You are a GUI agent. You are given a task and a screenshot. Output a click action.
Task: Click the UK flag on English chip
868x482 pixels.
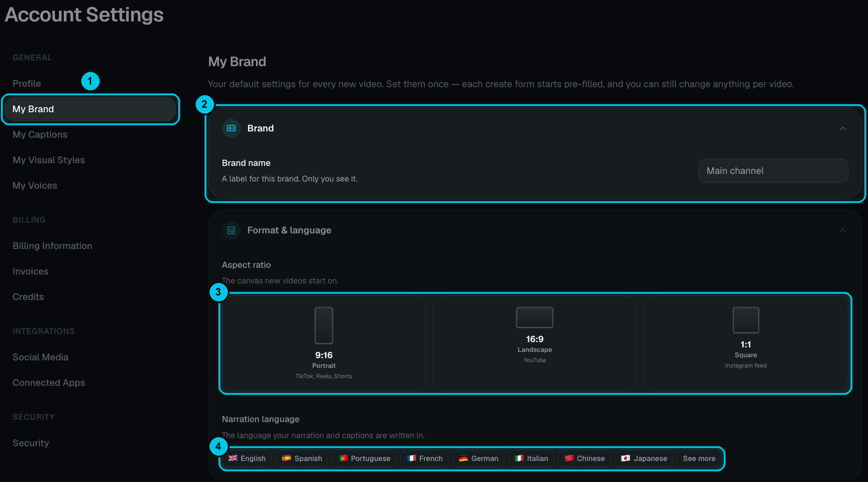click(x=233, y=458)
